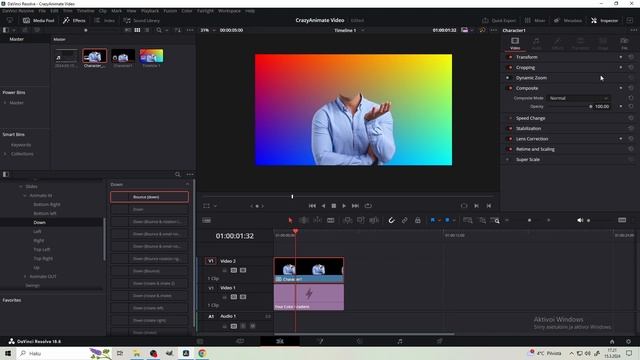Expand the Super Scale section
The width and height of the screenshot is (640, 360).
(x=528, y=160)
